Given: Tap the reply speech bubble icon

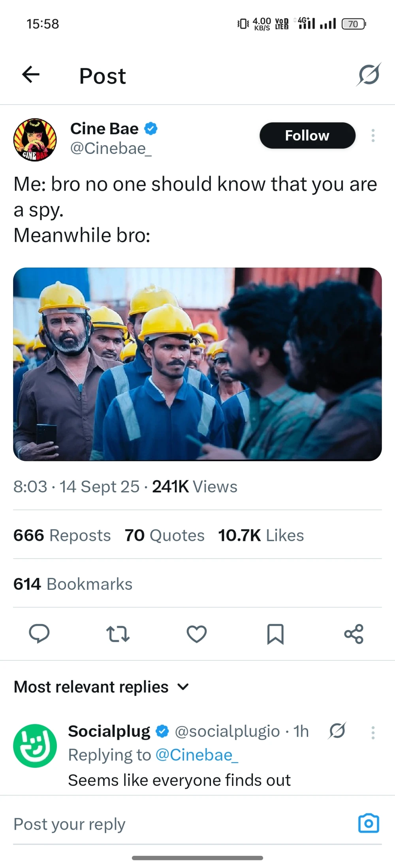Looking at the screenshot, I should pos(39,634).
